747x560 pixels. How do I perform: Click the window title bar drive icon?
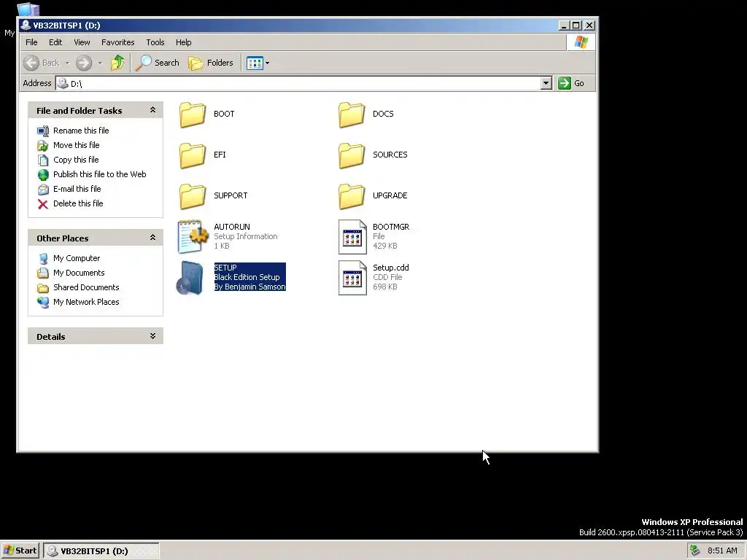[x=26, y=26]
